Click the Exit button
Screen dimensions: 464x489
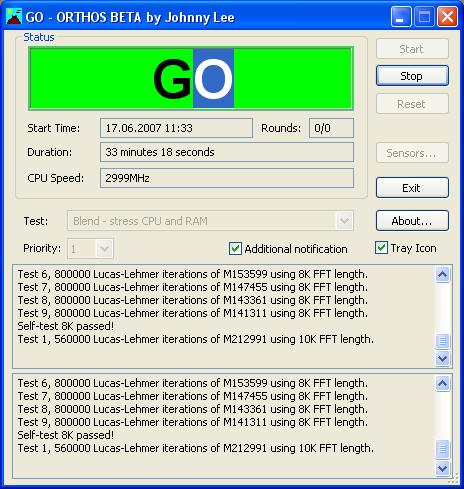(x=412, y=188)
